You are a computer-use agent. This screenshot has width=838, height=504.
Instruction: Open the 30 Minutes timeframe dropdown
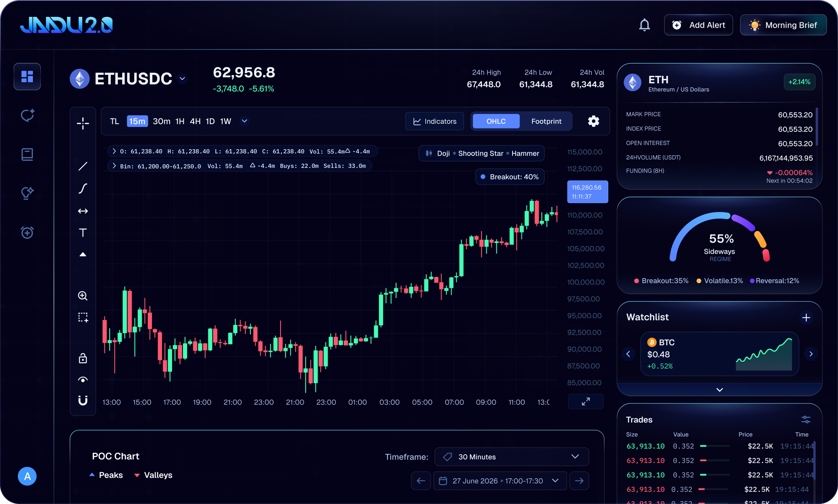pos(511,457)
